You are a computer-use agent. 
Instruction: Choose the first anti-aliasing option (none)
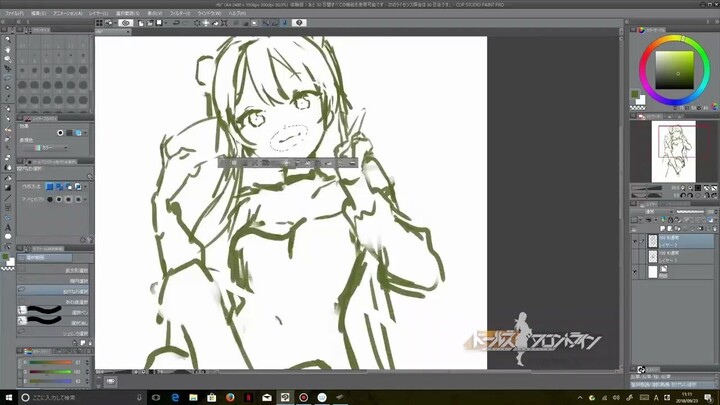coord(50,199)
